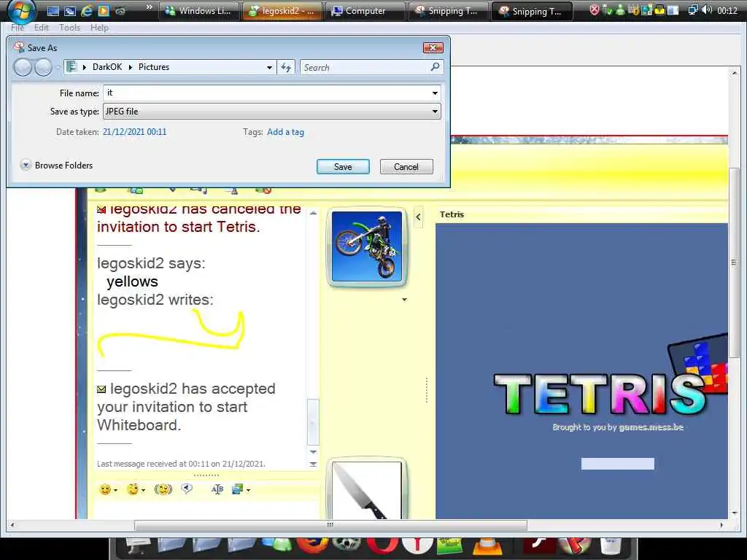The image size is (747, 560).
Task: Click the vertical scrollbar of Snipping Tool
Action: click(x=734, y=262)
